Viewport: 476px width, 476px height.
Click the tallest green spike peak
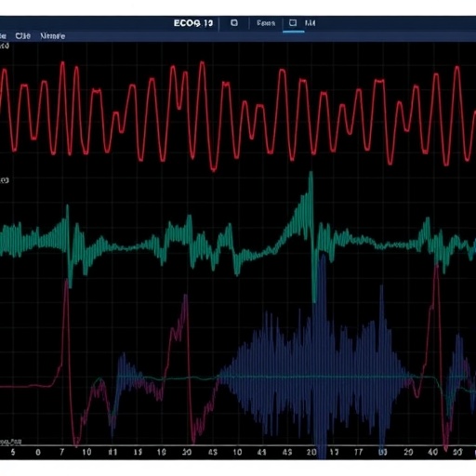[311, 174]
